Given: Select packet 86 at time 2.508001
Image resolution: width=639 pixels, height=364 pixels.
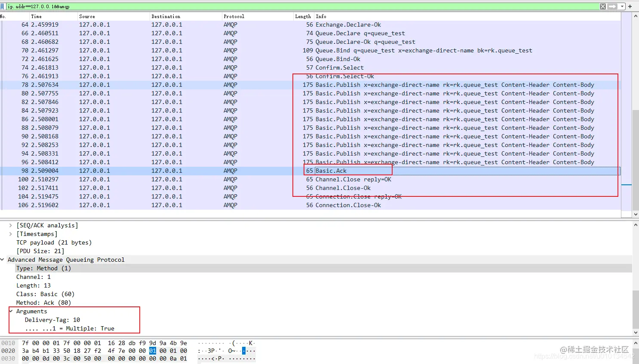Looking at the screenshot, I should pyautogui.click(x=310, y=119).
